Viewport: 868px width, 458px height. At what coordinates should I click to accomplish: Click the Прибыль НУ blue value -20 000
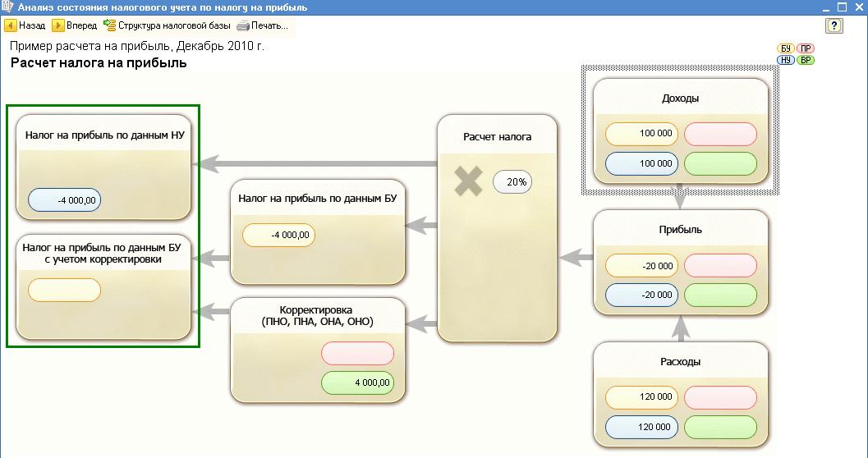click(x=641, y=295)
